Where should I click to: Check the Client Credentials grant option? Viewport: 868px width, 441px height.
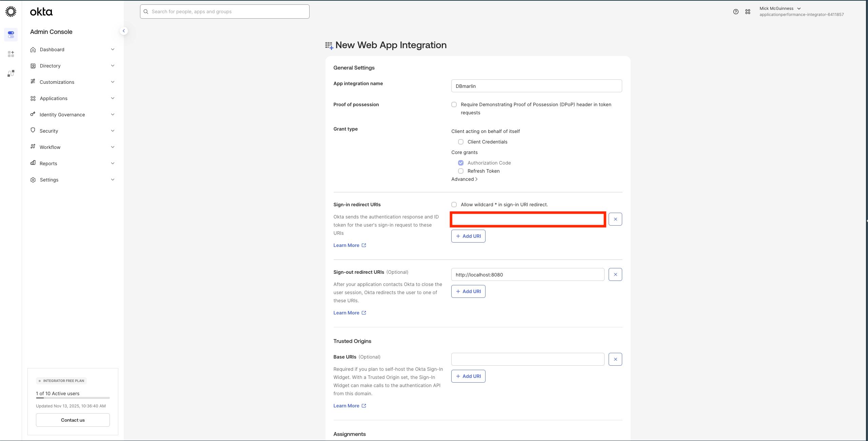(461, 142)
